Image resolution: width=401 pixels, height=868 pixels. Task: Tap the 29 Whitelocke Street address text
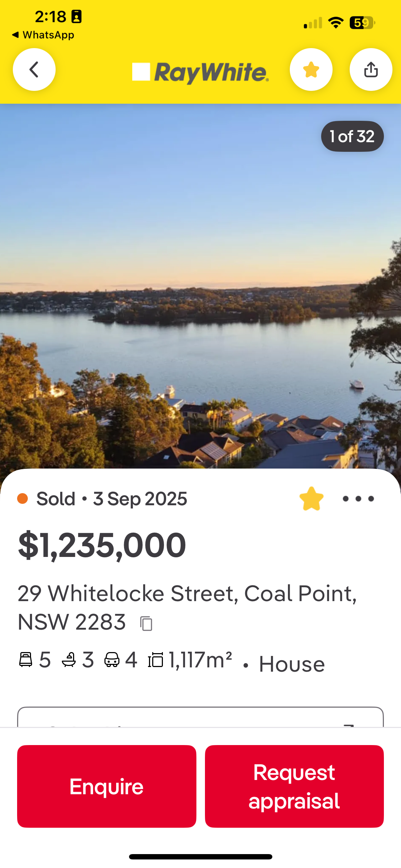point(187,594)
